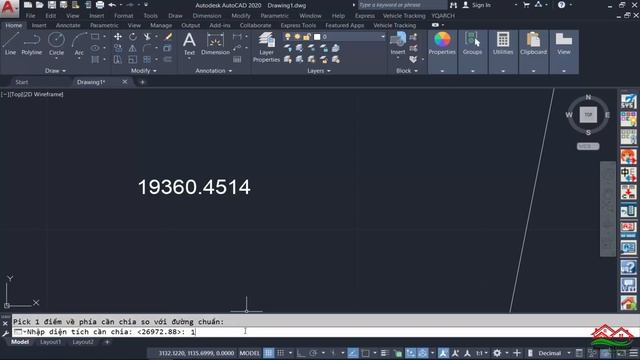Viewport: 640px width, 360px height.
Task: Toggle lineweight display in status bar
Action: [x=384, y=353]
